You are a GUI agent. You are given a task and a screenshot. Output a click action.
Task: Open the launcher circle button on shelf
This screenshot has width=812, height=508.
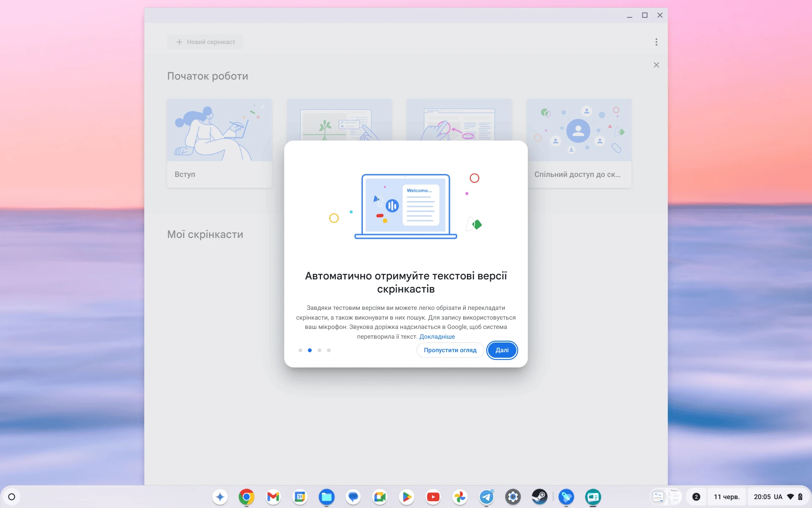pyautogui.click(x=12, y=497)
